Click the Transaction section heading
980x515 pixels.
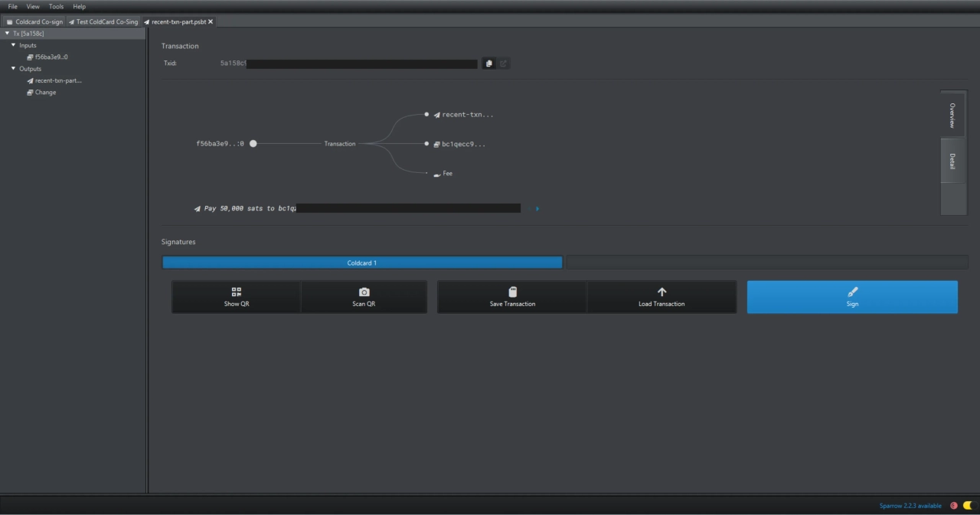(180, 46)
